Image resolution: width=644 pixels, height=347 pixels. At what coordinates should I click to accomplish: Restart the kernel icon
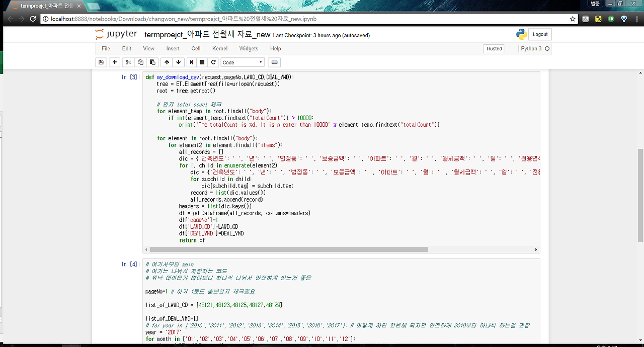click(x=213, y=62)
